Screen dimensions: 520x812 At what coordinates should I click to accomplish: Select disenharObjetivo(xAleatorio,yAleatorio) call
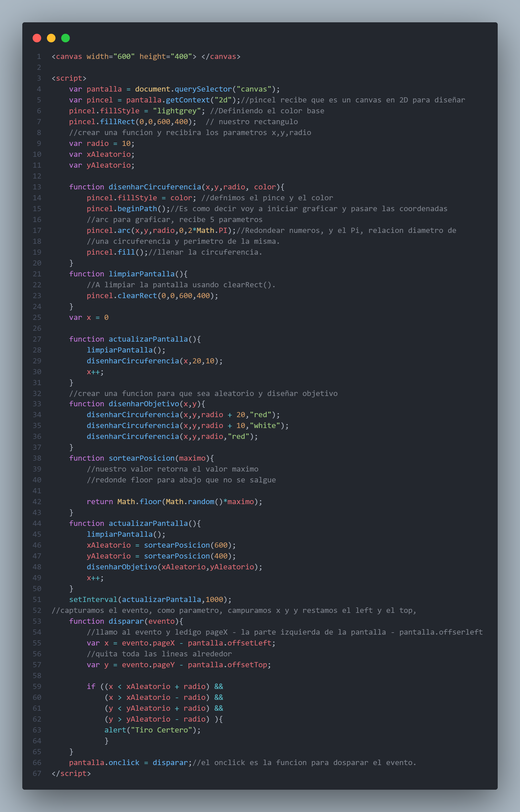(174, 567)
